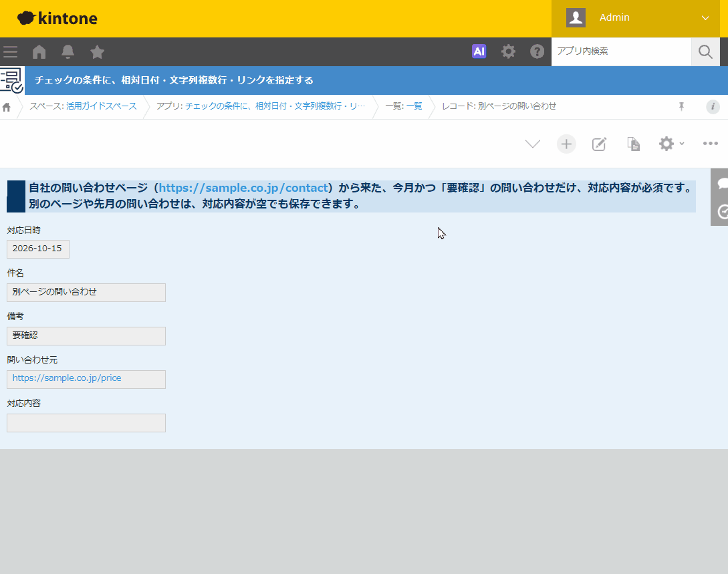The image size is (728, 574).
Task: Open the https://sample.co.jp/price link
Action: pyautogui.click(x=67, y=378)
